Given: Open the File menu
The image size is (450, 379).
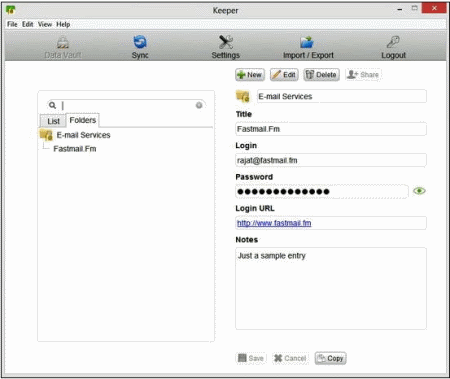Looking at the screenshot, I should click(x=12, y=24).
